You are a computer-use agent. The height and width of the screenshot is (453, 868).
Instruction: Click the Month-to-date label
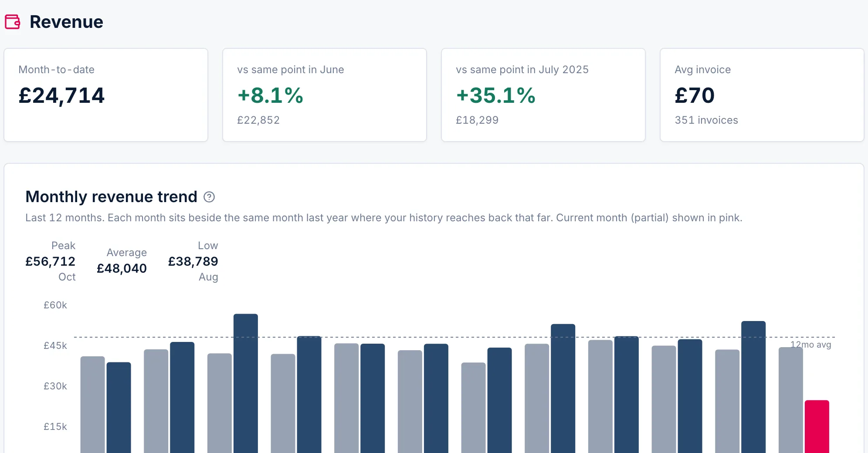tap(57, 70)
